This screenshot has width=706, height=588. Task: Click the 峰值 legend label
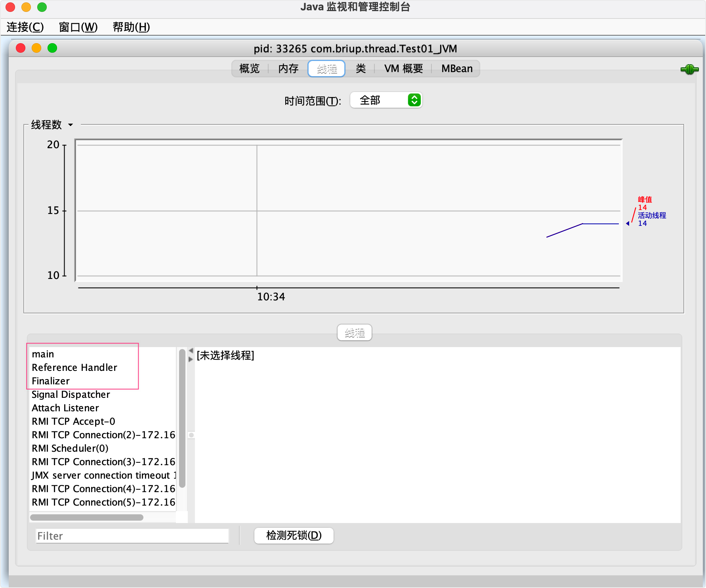645,199
